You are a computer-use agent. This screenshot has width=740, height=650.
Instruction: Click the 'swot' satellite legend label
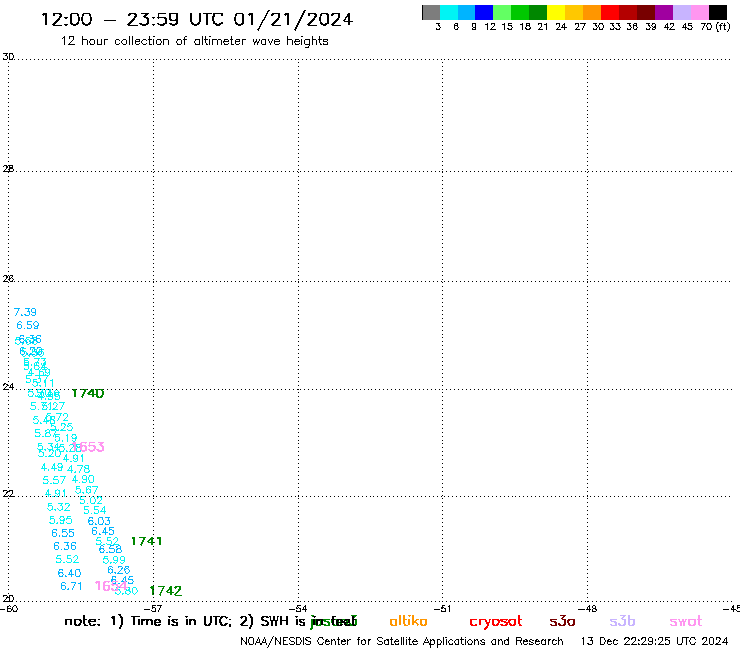tap(686, 622)
